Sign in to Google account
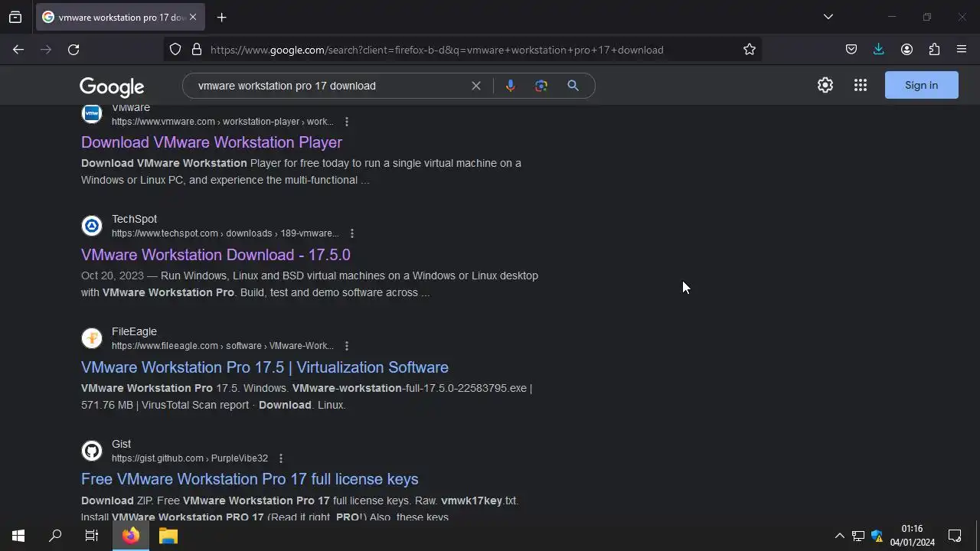 pos(921,85)
